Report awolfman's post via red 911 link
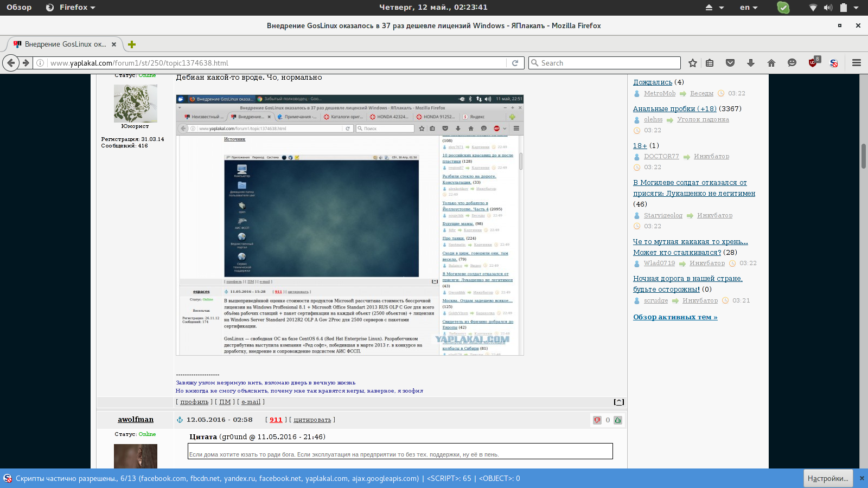 [276, 420]
